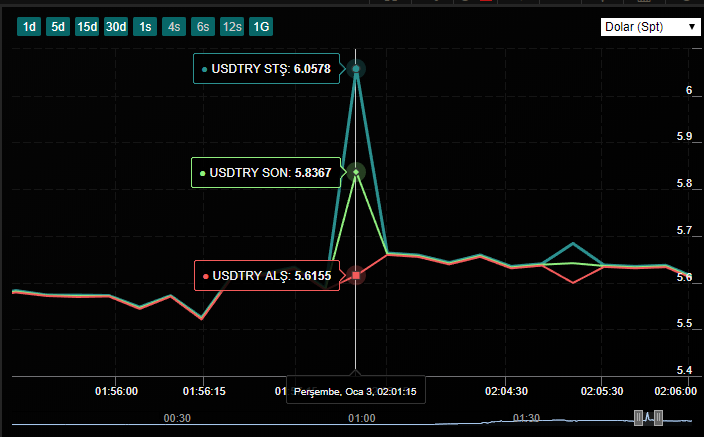Click the USDTRY SON 5.8367 data point

356,172
